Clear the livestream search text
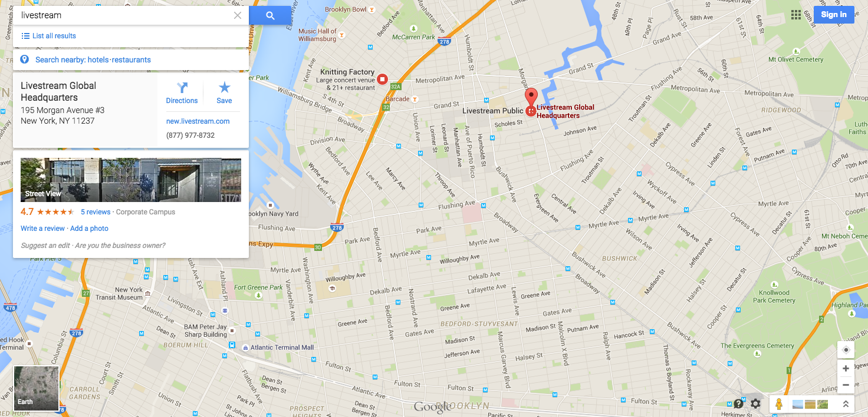Screen dimensions: 868x417 pos(238,15)
